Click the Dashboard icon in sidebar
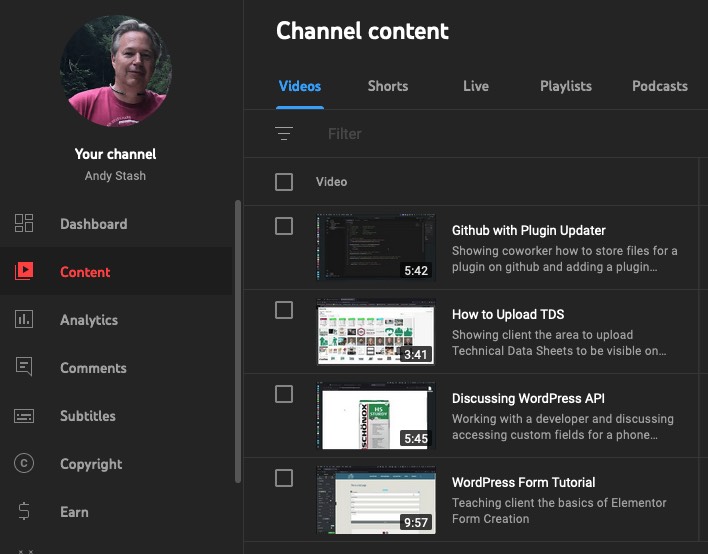 coord(24,224)
